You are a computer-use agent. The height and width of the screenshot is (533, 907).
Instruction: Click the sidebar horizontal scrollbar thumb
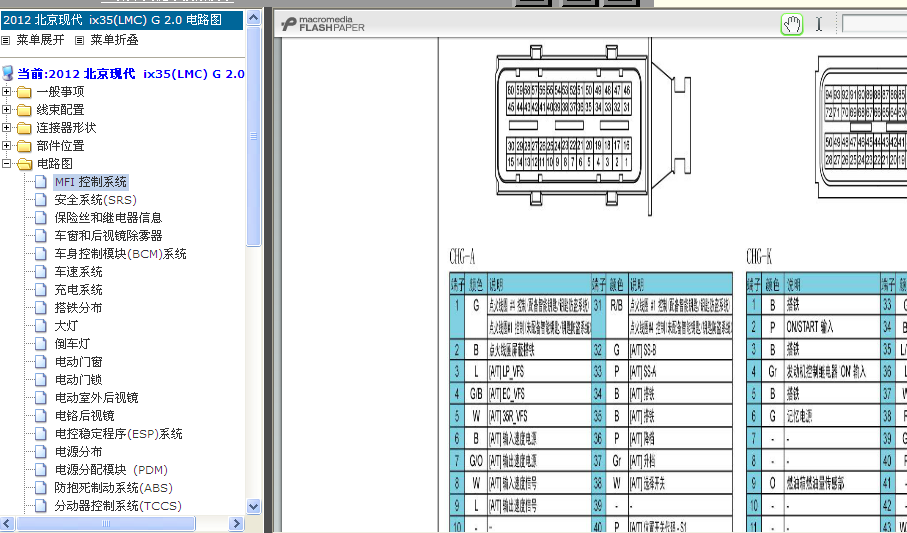point(105,524)
